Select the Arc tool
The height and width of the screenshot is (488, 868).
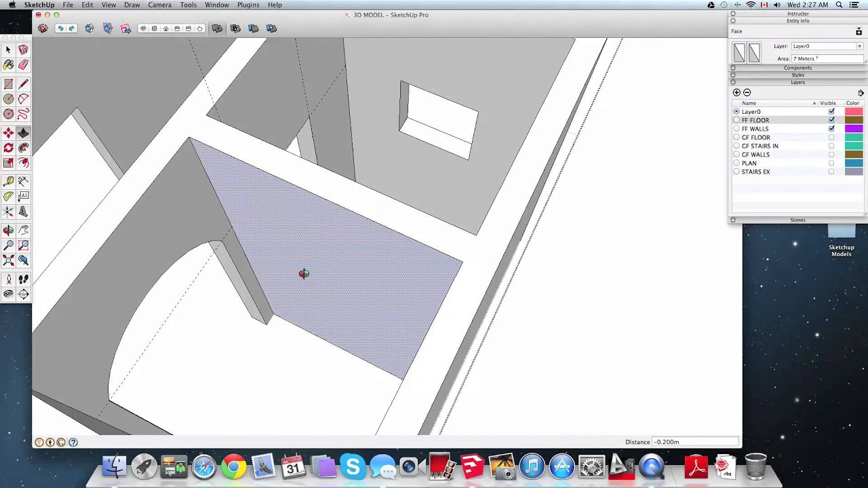click(x=23, y=99)
